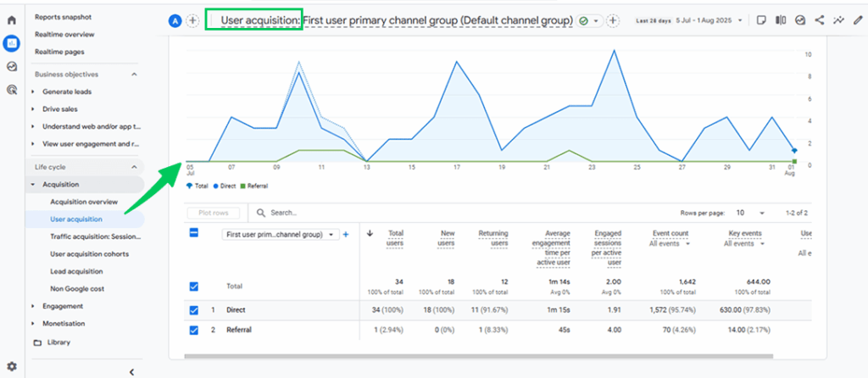Uncheck the Total row checkbox
Image resolution: width=868 pixels, height=378 pixels.
[x=194, y=286]
